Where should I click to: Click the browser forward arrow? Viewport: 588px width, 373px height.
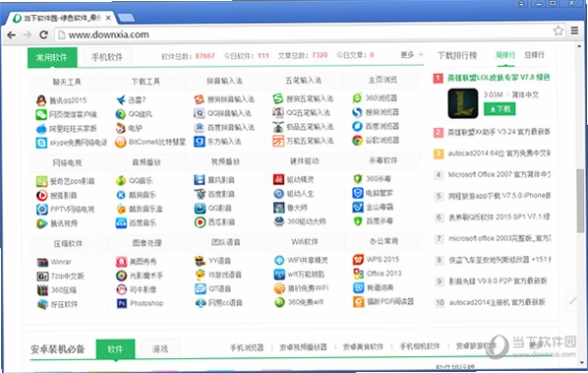[28, 34]
